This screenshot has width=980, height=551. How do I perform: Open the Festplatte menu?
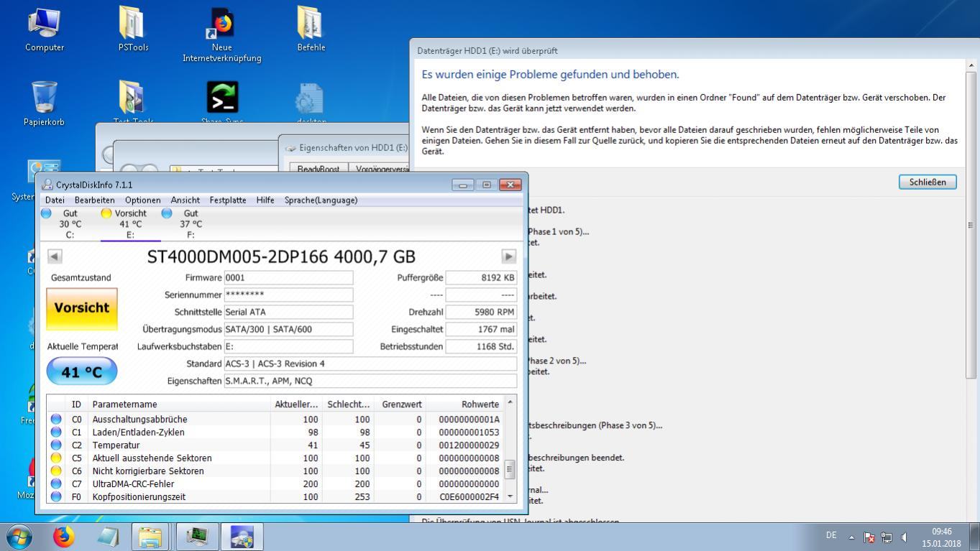pyautogui.click(x=228, y=200)
